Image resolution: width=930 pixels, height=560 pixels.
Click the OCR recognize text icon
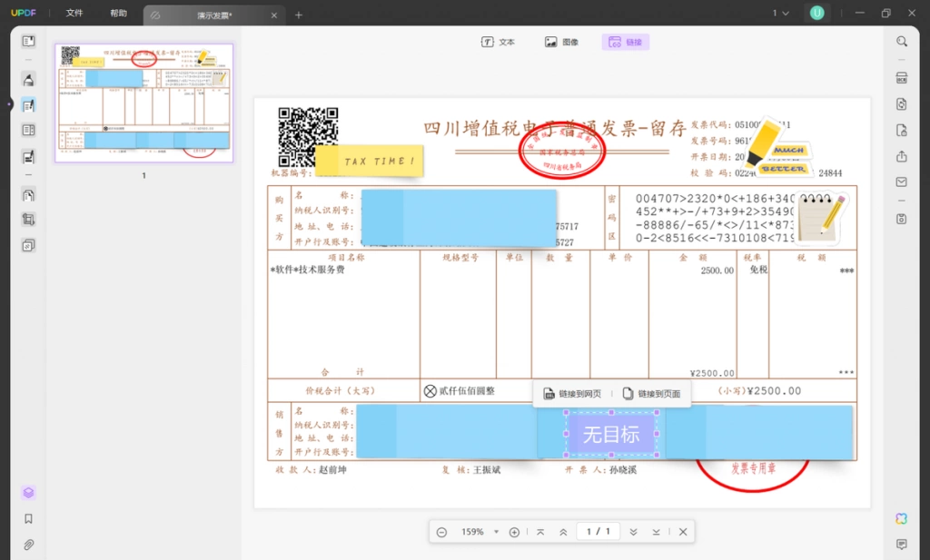902,78
